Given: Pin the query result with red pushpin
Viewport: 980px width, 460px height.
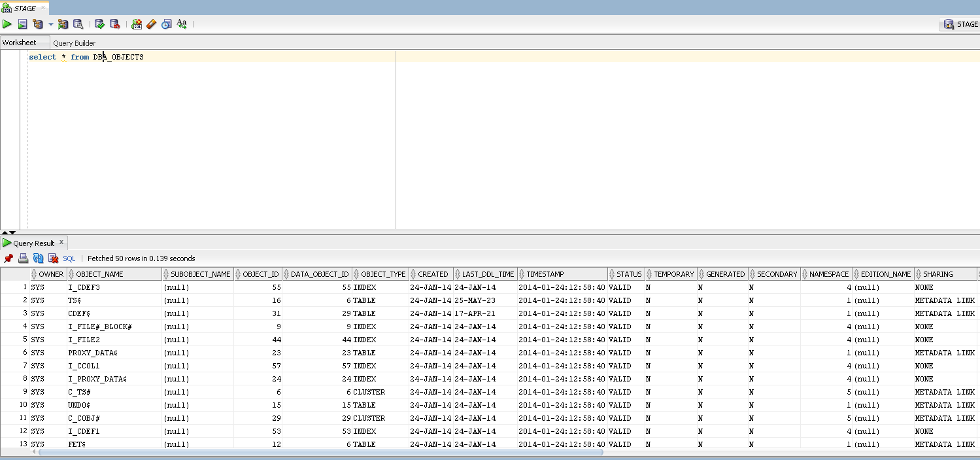Looking at the screenshot, I should (x=8, y=258).
